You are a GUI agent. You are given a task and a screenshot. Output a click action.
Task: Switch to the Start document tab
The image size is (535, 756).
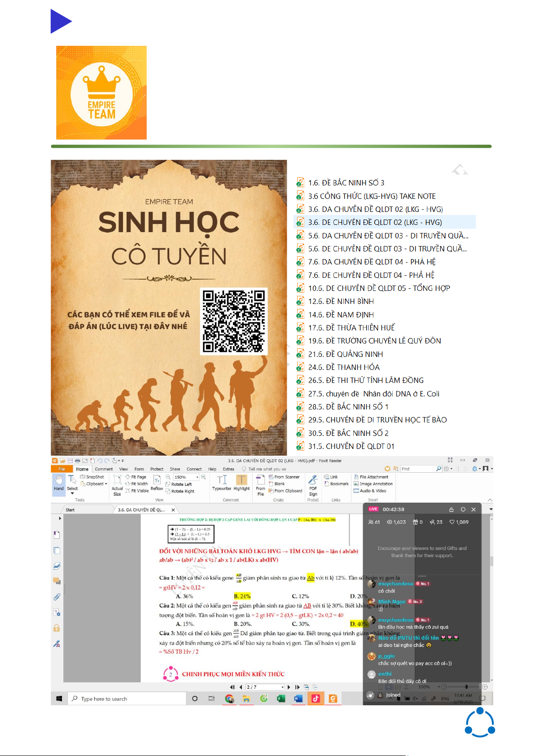pyautogui.click(x=70, y=510)
